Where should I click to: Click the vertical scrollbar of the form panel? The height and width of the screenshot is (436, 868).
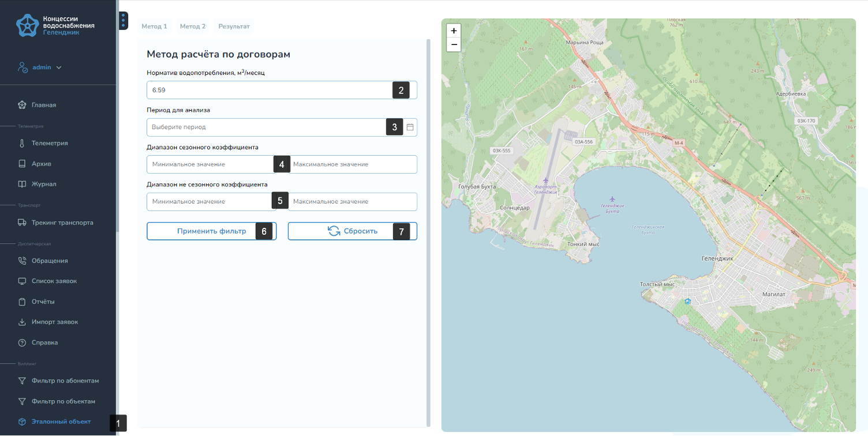point(428,231)
